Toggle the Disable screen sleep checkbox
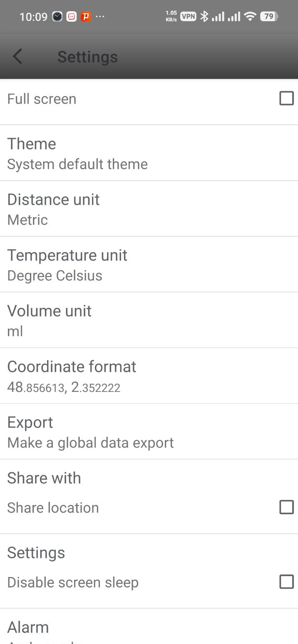298x644 pixels. [286, 582]
